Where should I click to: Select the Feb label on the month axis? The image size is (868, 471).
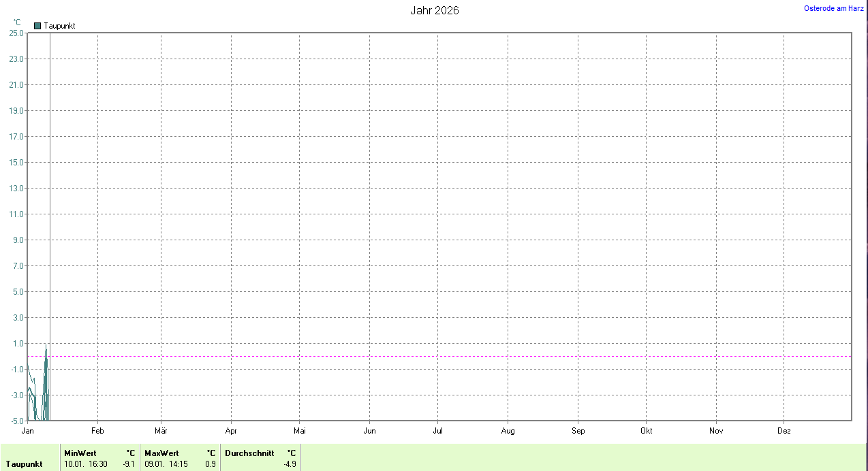click(97, 431)
